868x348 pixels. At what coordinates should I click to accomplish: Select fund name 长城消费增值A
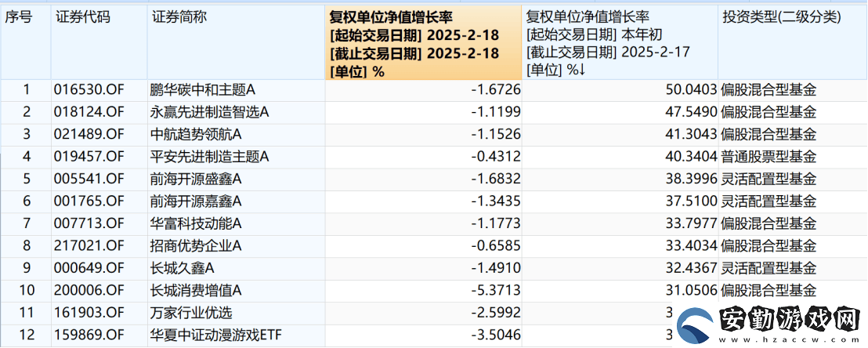pyautogui.click(x=196, y=290)
